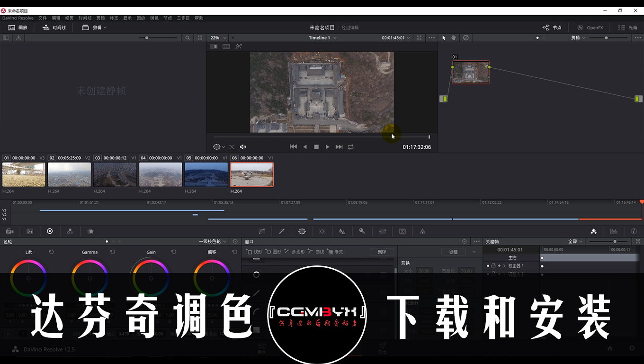Toggle loop playback in the viewer
644x364 pixels.
click(x=350, y=147)
